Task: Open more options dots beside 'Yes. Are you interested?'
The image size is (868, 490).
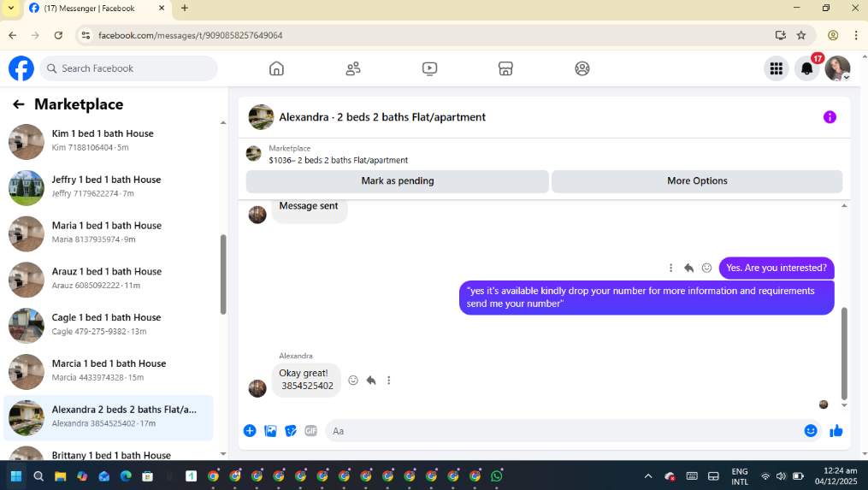Action: pos(671,268)
